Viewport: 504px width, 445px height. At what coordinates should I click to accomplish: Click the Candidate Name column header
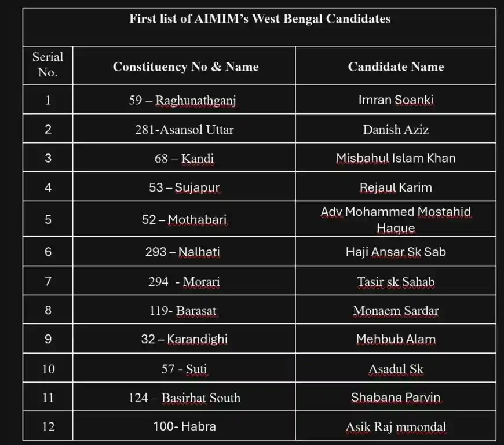coord(396,67)
